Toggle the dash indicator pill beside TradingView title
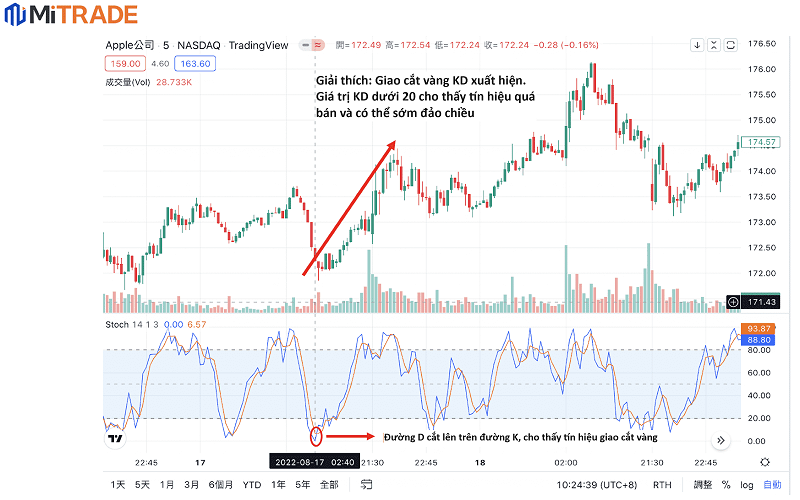 click(x=306, y=45)
